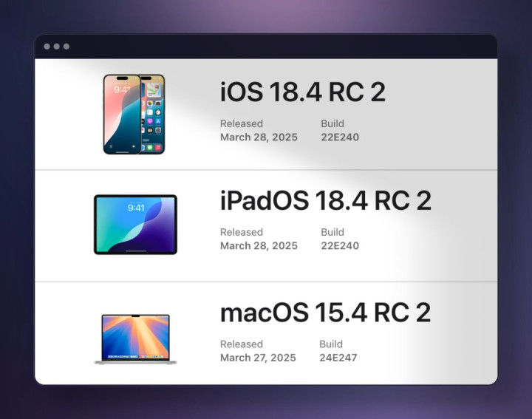Click the Released label under macOS 15.4
The height and width of the screenshot is (419, 532).
241,344
